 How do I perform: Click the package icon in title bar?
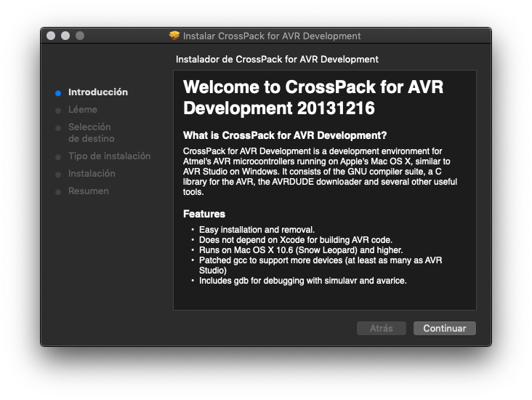174,36
